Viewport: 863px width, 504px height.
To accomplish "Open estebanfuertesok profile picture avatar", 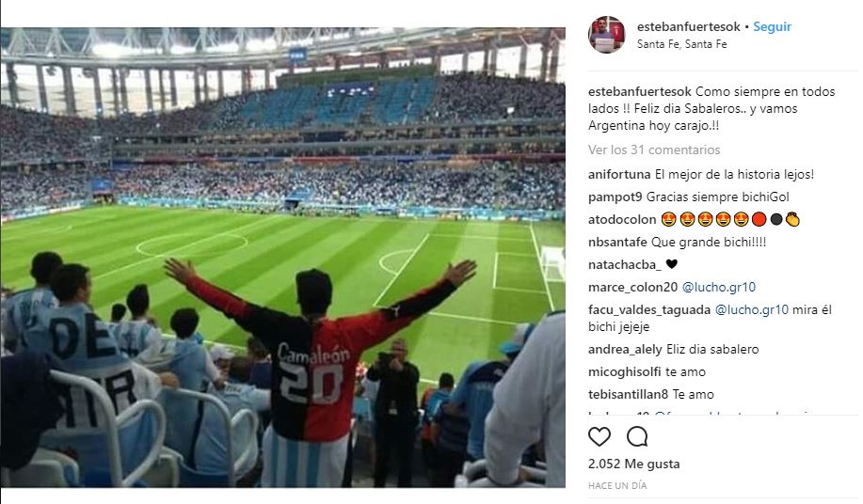I will (606, 35).
